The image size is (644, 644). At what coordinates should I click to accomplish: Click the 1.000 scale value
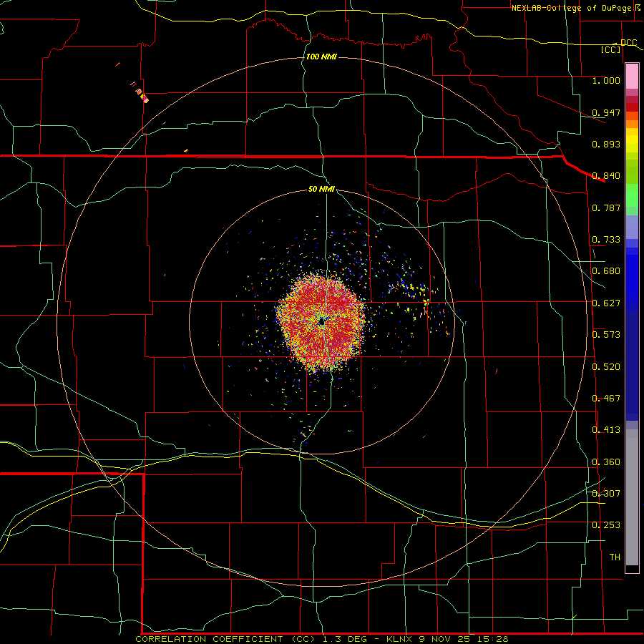[x=606, y=80]
